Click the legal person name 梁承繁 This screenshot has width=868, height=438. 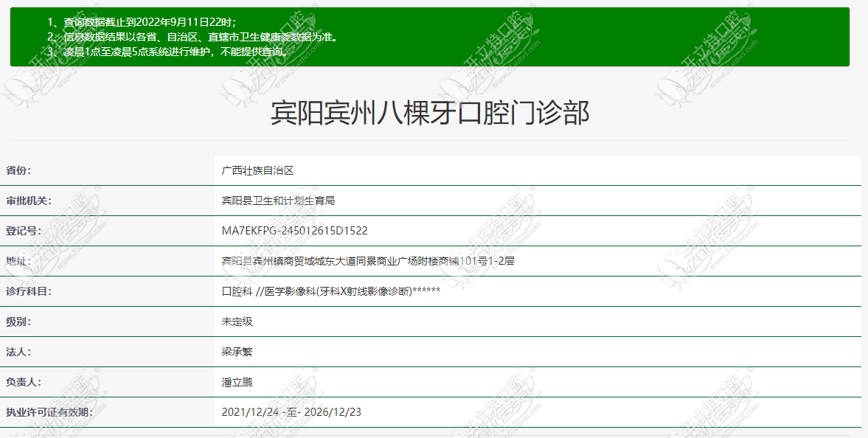tap(237, 352)
